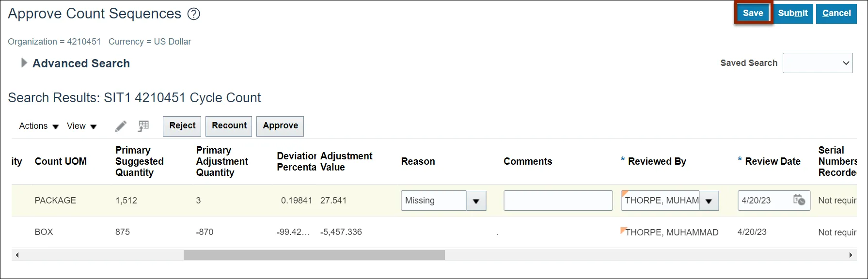The image size is (868, 279).
Task: Click the Save button
Action: click(753, 13)
